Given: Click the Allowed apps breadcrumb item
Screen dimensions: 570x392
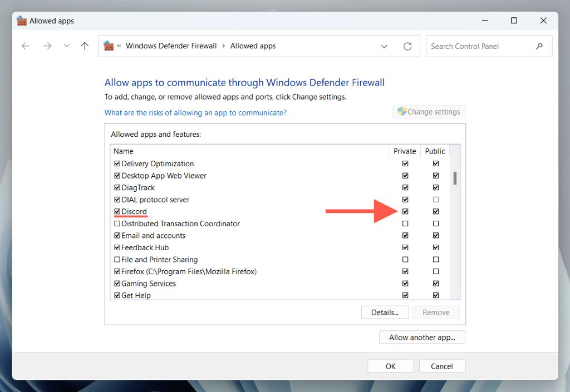Looking at the screenshot, I should tap(253, 46).
